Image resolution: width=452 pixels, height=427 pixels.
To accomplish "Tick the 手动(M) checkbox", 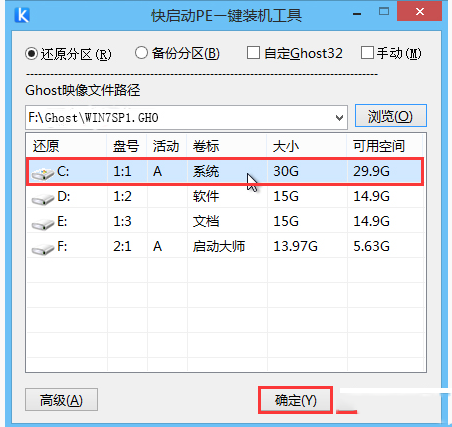I will coord(367,53).
